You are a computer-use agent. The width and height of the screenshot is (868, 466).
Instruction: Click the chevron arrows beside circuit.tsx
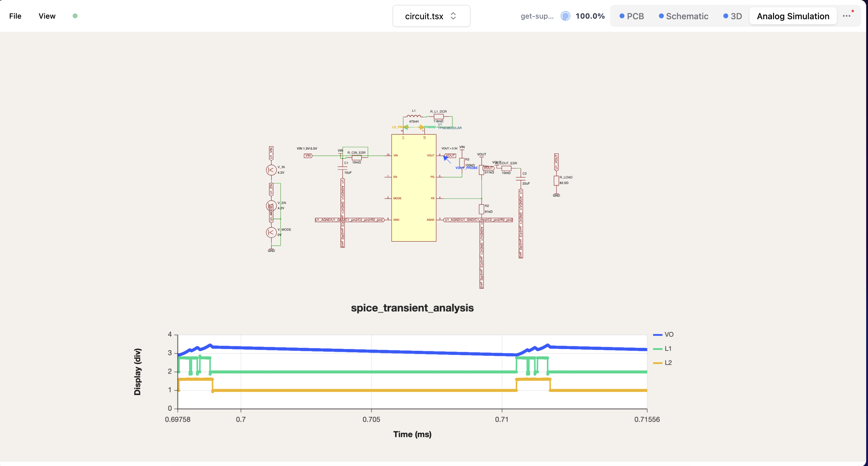click(x=453, y=16)
